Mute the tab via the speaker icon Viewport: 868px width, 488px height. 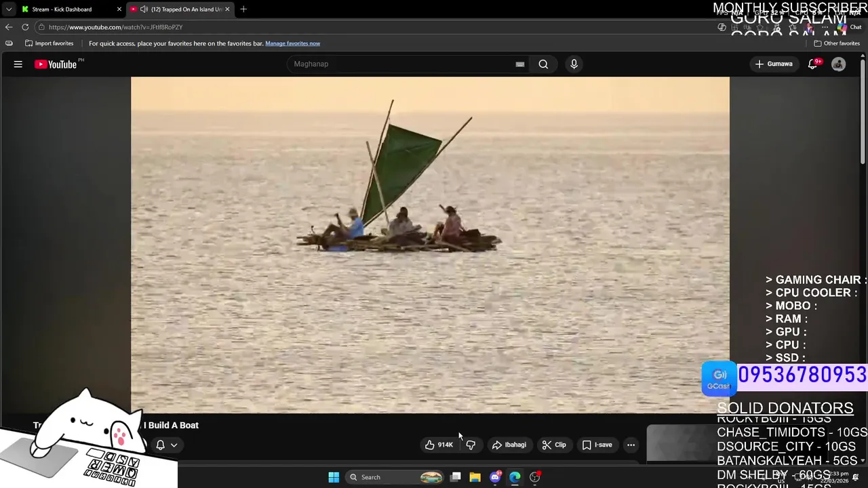click(144, 9)
